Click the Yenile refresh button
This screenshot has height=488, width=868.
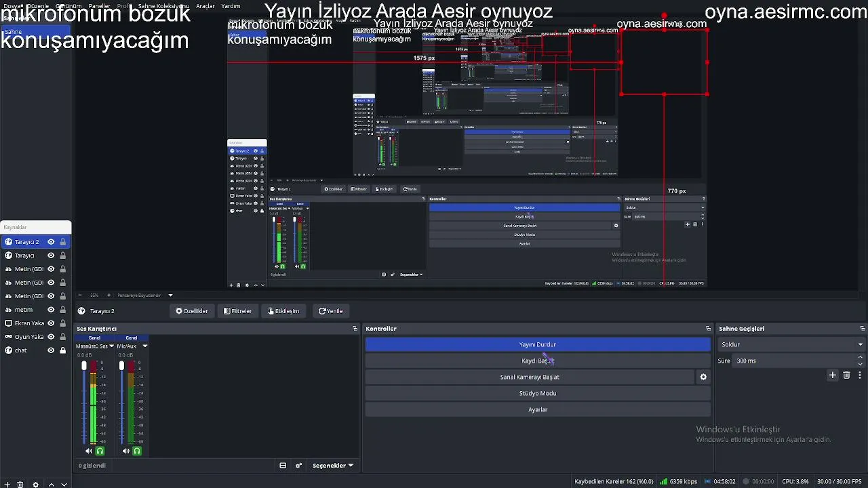coord(331,311)
